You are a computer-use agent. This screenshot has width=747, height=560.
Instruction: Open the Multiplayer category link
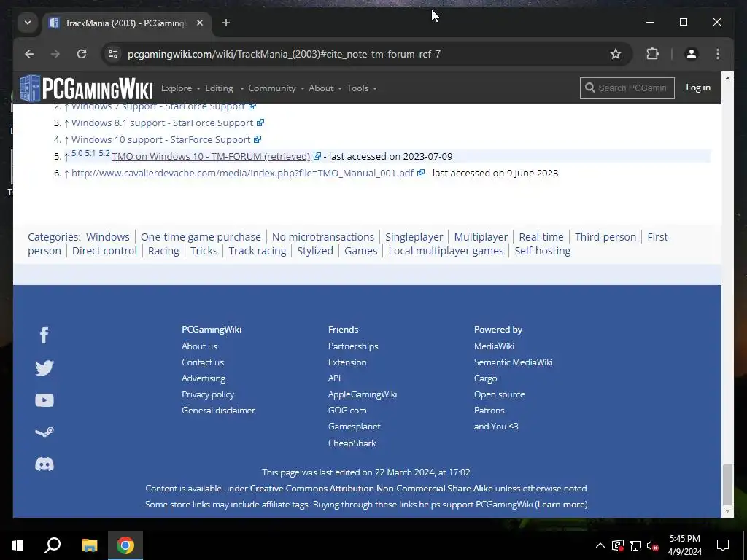tap(481, 237)
